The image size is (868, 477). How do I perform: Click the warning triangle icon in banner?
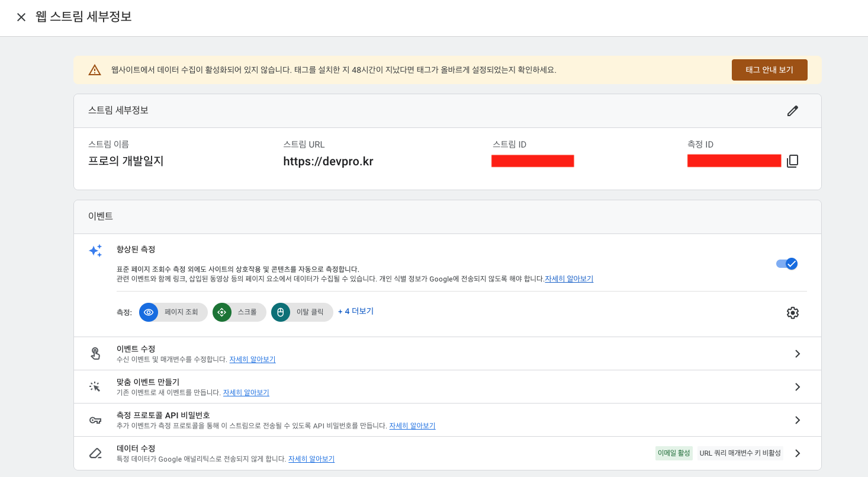[x=95, y=70]
